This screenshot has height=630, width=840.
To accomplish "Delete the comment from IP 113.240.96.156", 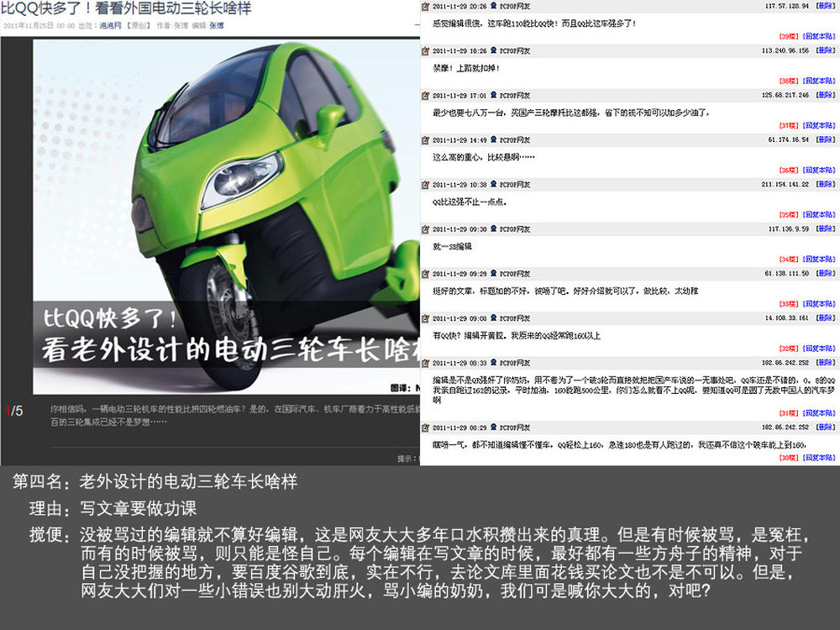I will (826, 50).
